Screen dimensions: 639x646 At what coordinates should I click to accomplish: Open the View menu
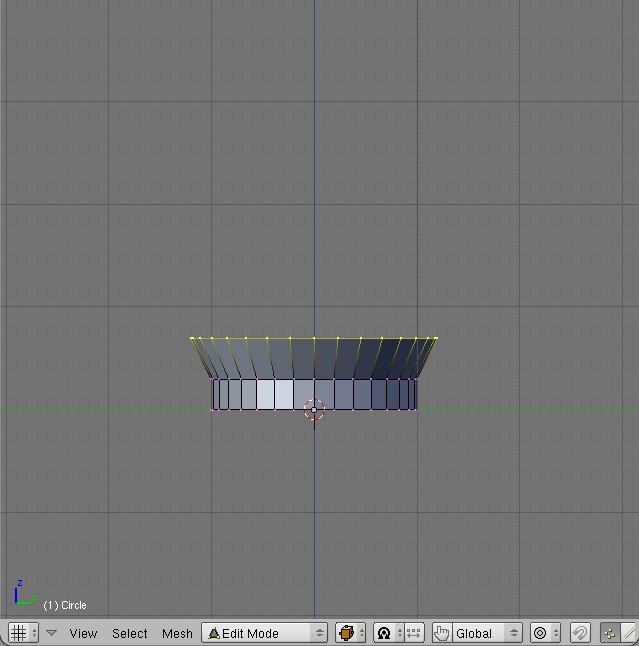point(83,633)
